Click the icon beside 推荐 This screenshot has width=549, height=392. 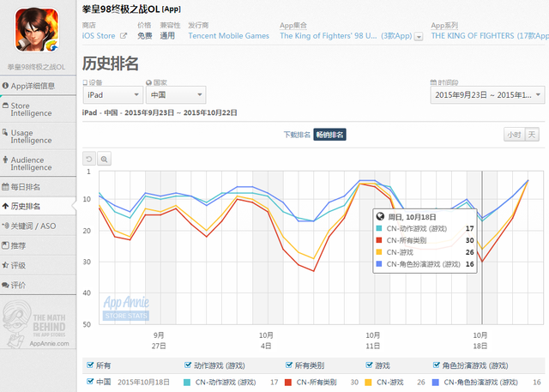5,245
